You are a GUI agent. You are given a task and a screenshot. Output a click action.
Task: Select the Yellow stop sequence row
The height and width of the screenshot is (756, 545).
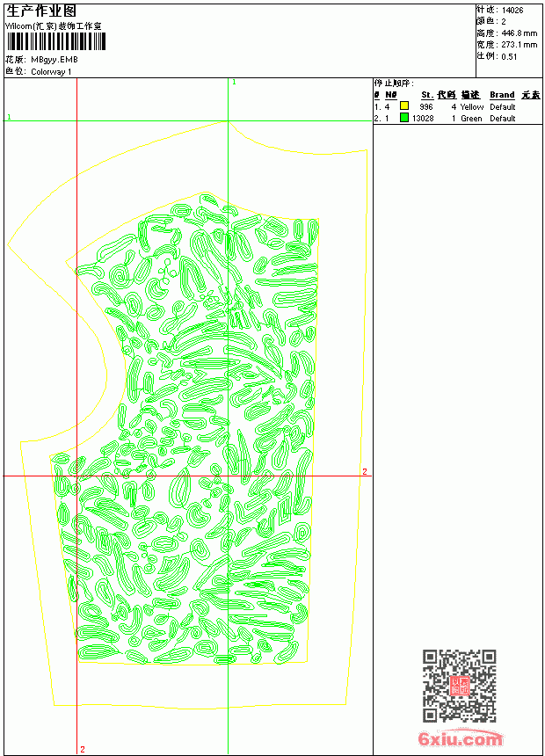pos(457,106)
